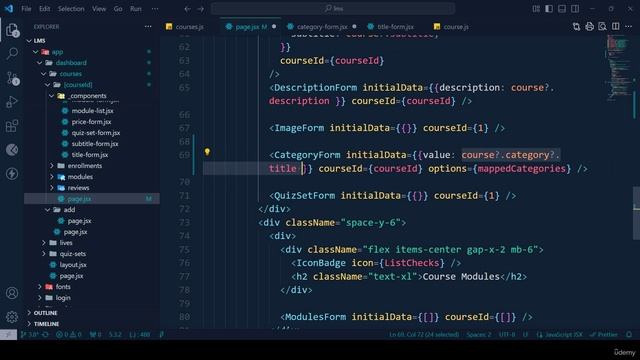Screen dimensions: 640x360
Task: Expand the modules folder
Action: 52,177
